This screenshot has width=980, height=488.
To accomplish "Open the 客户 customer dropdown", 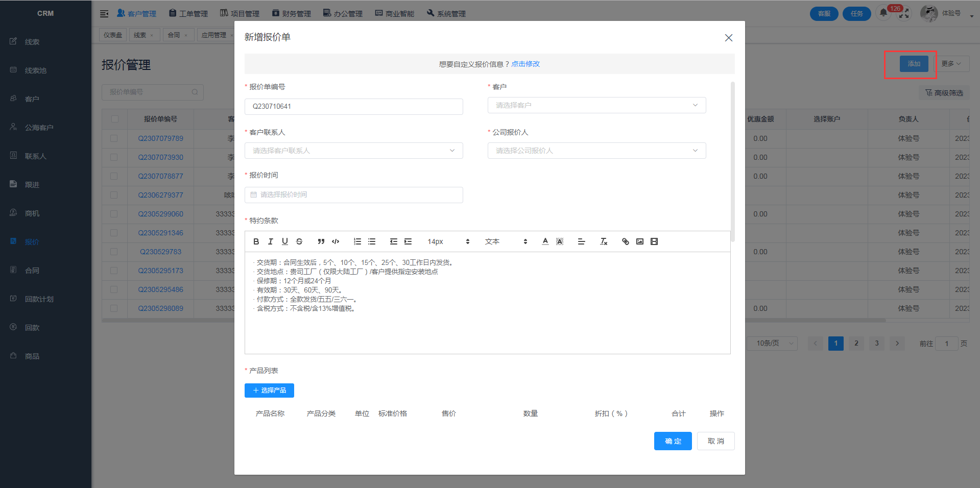I will 596,105.
